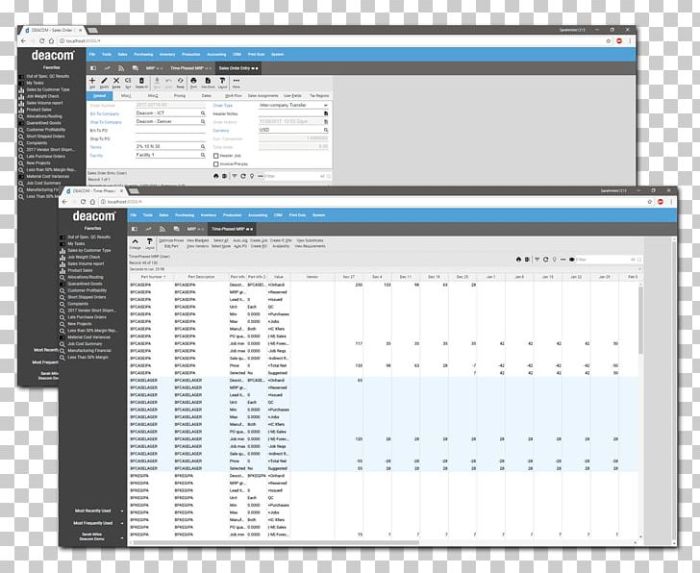The image size is (700, 573).
Task: Click the filter funnel icon in Sales Order grid toolbar
Action: [234, 176]
